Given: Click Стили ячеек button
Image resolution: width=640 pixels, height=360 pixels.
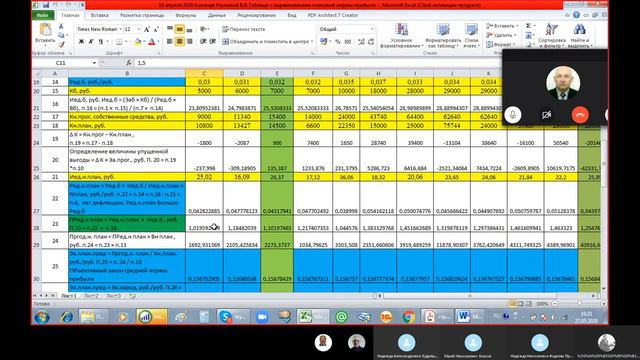Looking at the screenshot, I should click(471, 36).
